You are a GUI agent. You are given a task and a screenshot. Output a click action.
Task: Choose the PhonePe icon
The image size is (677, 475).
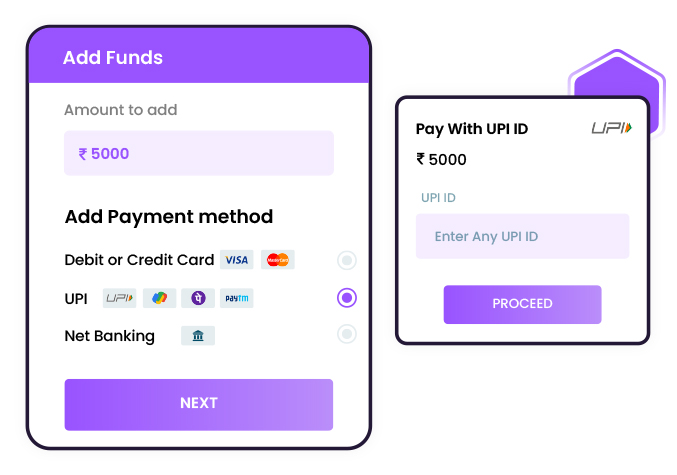(x=199, y=298)
